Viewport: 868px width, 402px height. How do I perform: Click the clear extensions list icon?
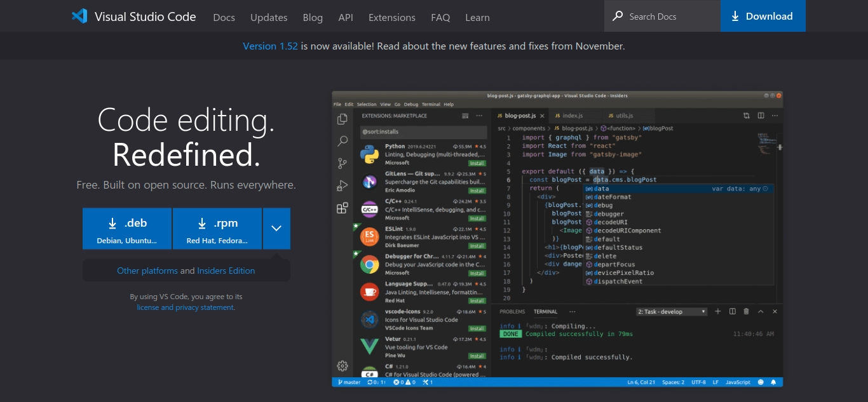(465, 116)
